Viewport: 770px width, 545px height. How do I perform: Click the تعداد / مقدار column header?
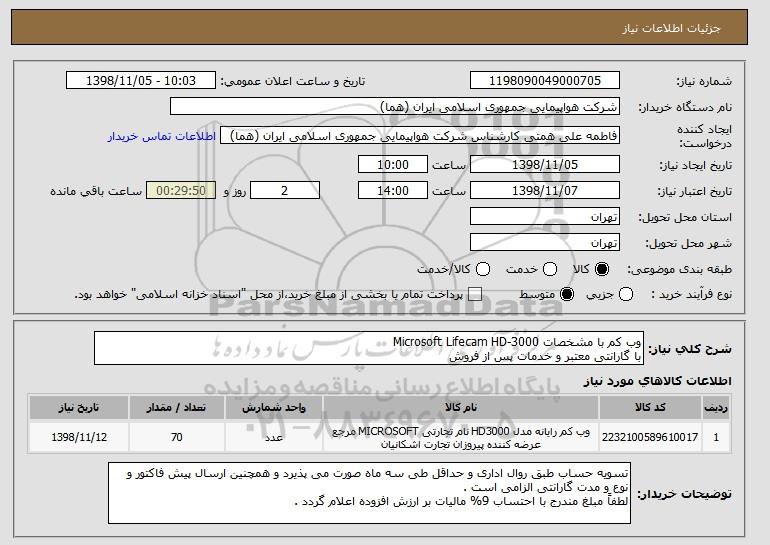(x=177, y=408)
